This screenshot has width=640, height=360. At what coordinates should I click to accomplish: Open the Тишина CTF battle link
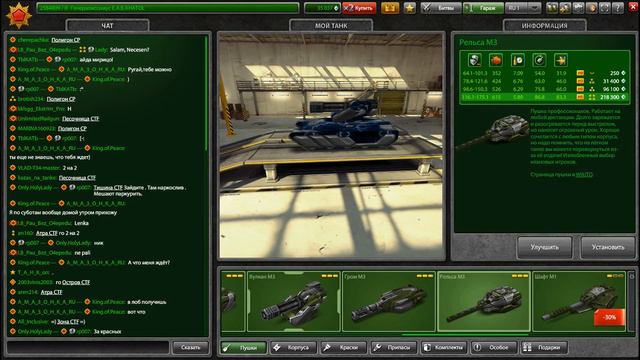point(108,188)
